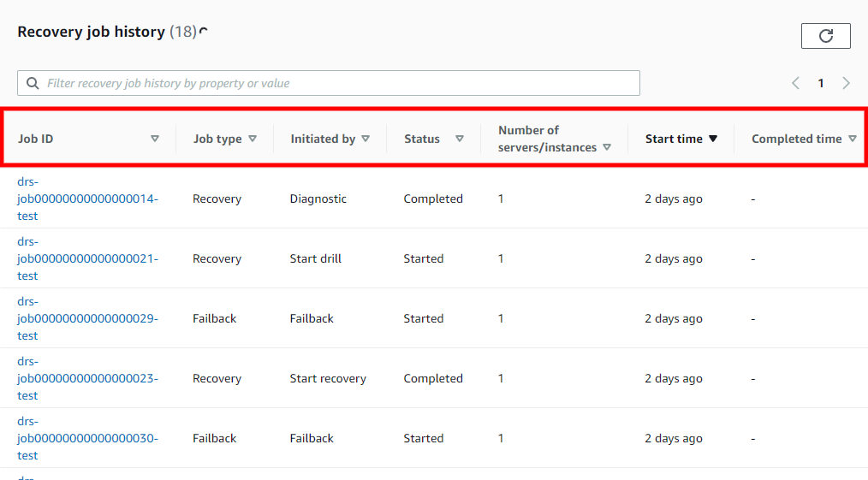This screenshot has height=480, width=868.
Task: Select 2 days ago of job 14
Action: point(673,199)
